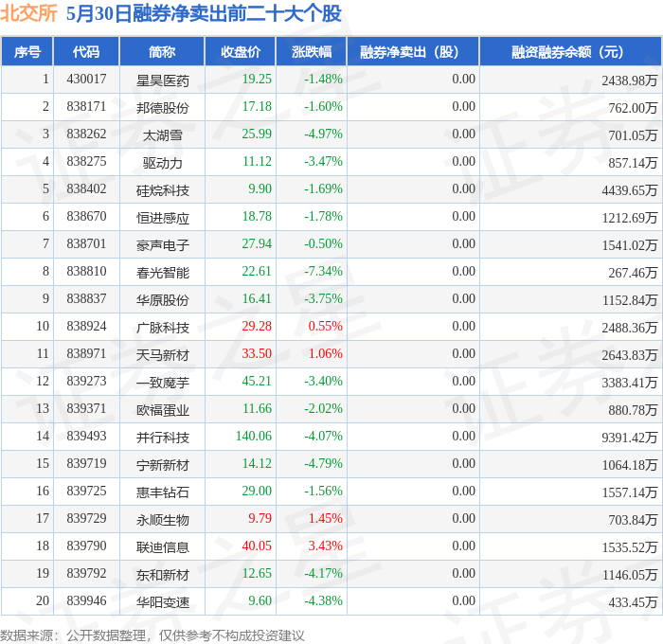Click closing price 19.25
The height and width of the screenshot is (644, 663).
click(x=257, y=79)
